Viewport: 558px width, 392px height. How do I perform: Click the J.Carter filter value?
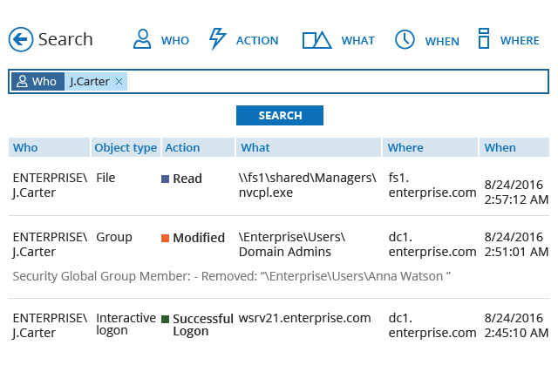coord(89,82)
